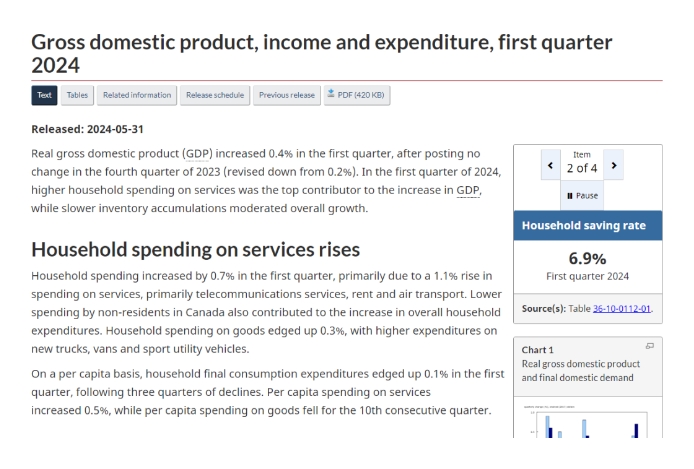Enlarge Chart 1 using expand icon

(x=649, y=346)
